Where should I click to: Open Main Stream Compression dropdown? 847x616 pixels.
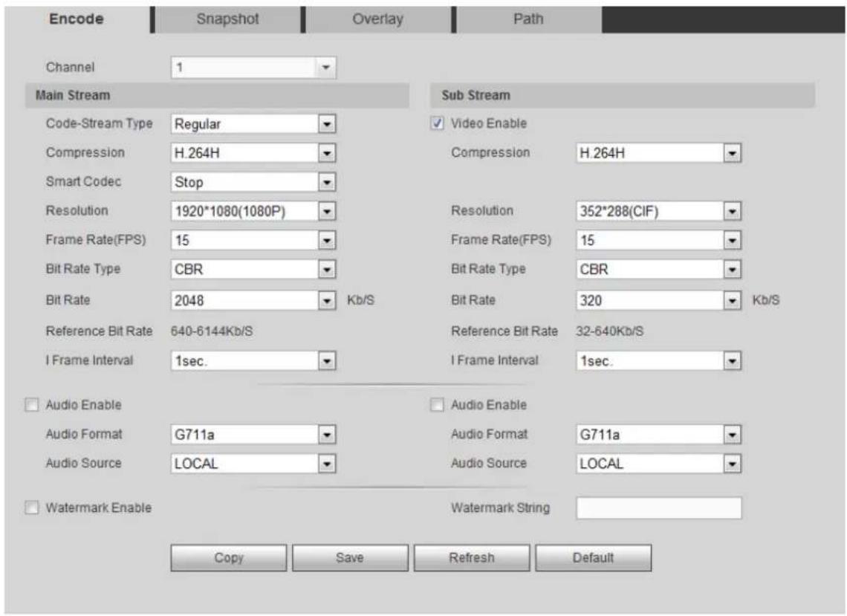point(253,153)
